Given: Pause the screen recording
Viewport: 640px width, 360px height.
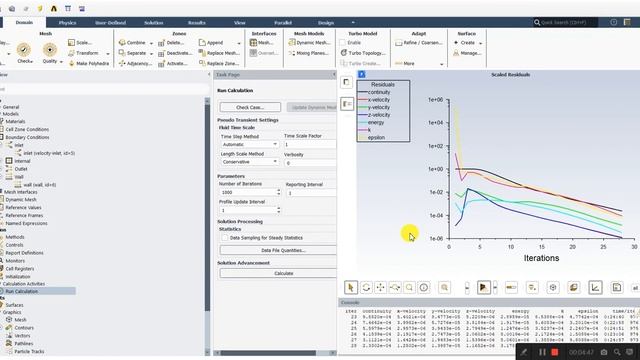Looking at the screenshot, I should [542, 352].
